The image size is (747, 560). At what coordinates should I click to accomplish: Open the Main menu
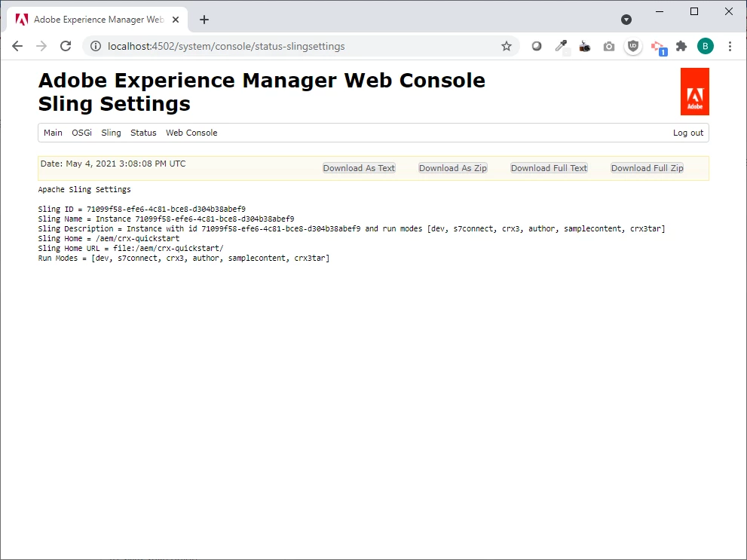pyautogui.click(x=53, y=133)
